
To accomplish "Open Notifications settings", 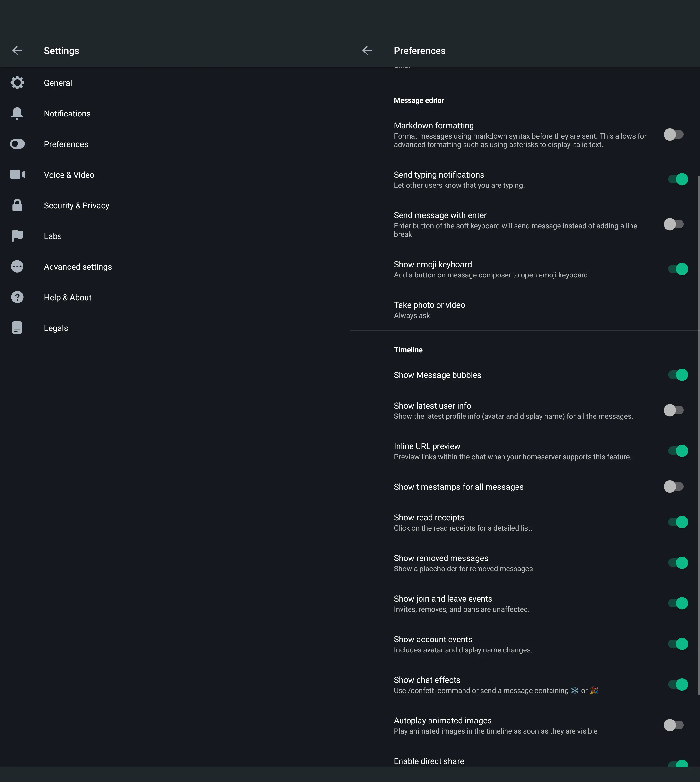I will click(175, 114).
